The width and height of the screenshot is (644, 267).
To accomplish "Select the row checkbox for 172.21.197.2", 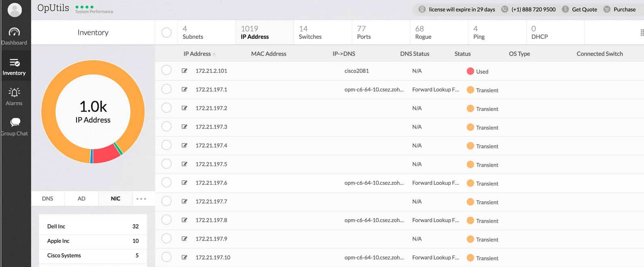I will tap(166, 107).
